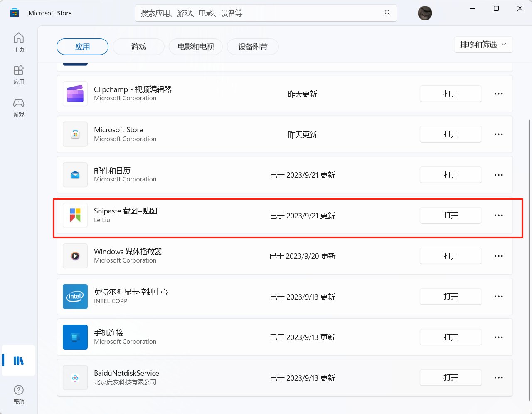Open more options for BaiduNetdiskService
Viewport: 532px width, 414px height.
pos(499,377)
